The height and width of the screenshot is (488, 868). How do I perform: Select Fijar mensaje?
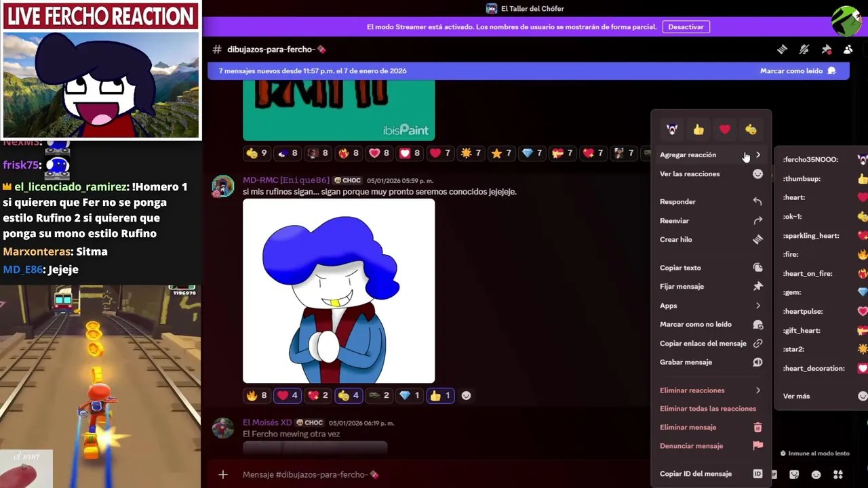711,287
